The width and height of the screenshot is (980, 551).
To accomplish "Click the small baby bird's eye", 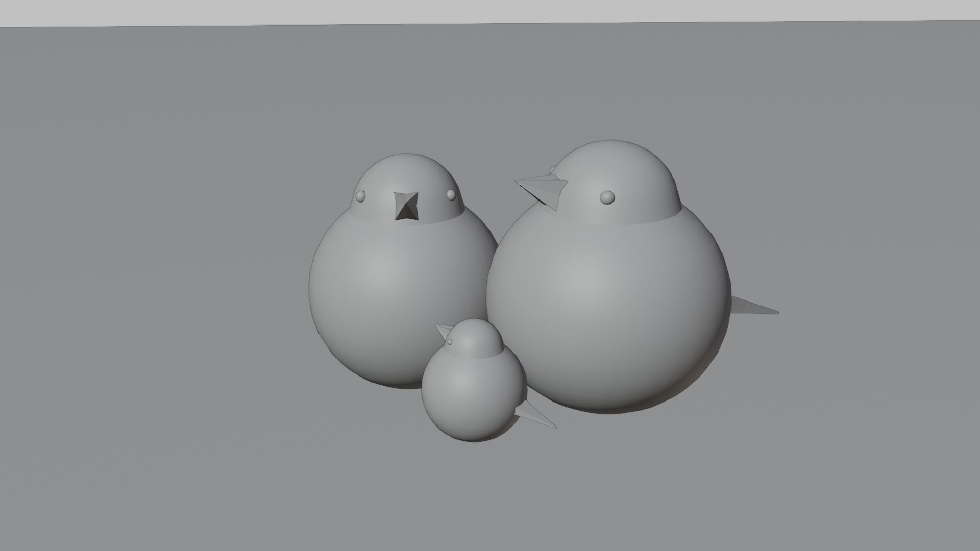I will pyautogui.click(x=451, y=341).
